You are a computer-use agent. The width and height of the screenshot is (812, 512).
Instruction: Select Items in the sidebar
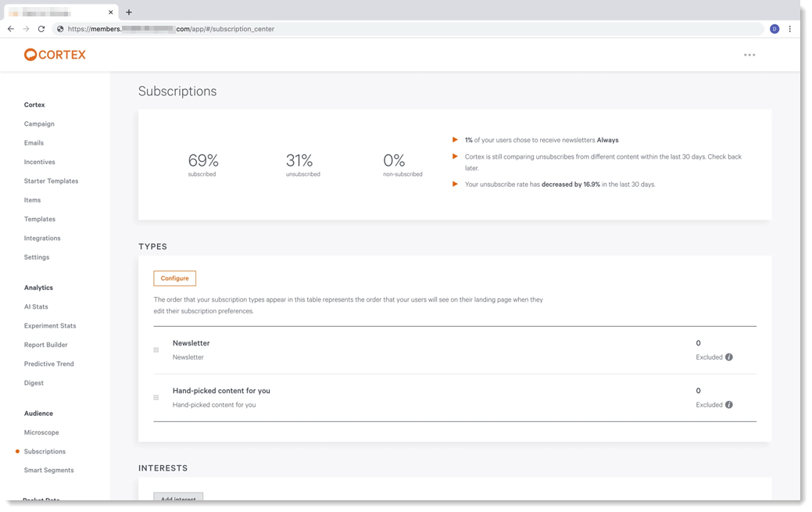pyautogui.click(x=32, y=200)
